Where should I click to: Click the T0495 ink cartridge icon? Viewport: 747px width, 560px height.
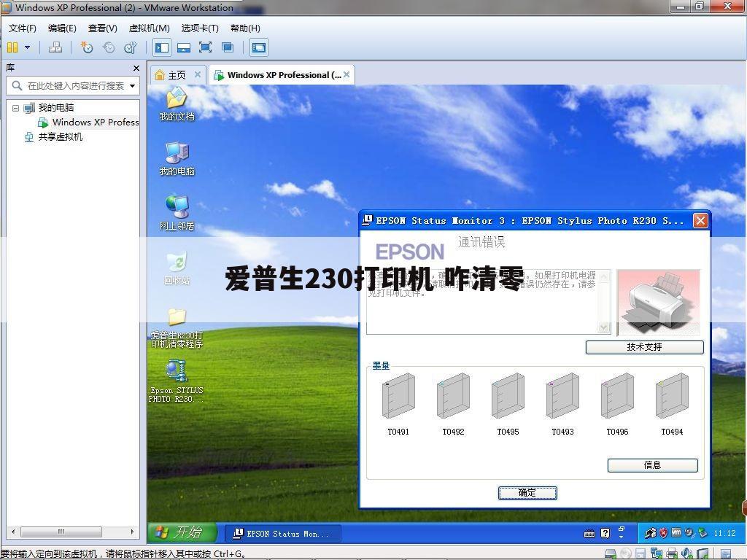(x=508, y=396)
